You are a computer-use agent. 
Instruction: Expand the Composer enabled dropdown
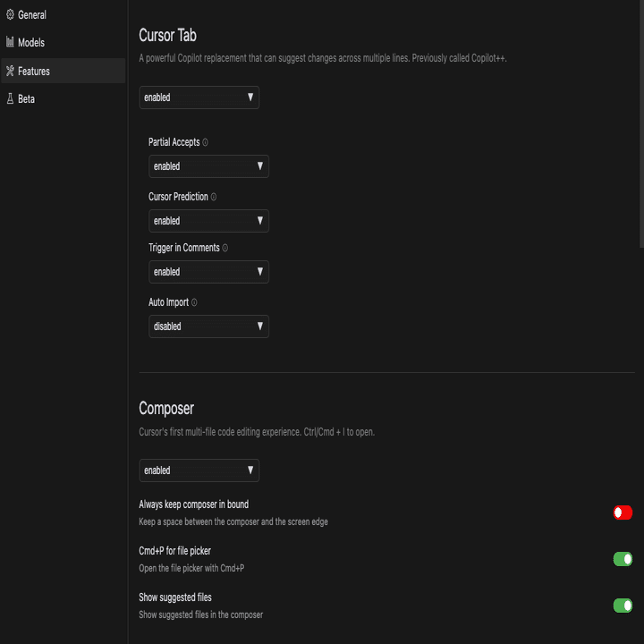(199, 470)
